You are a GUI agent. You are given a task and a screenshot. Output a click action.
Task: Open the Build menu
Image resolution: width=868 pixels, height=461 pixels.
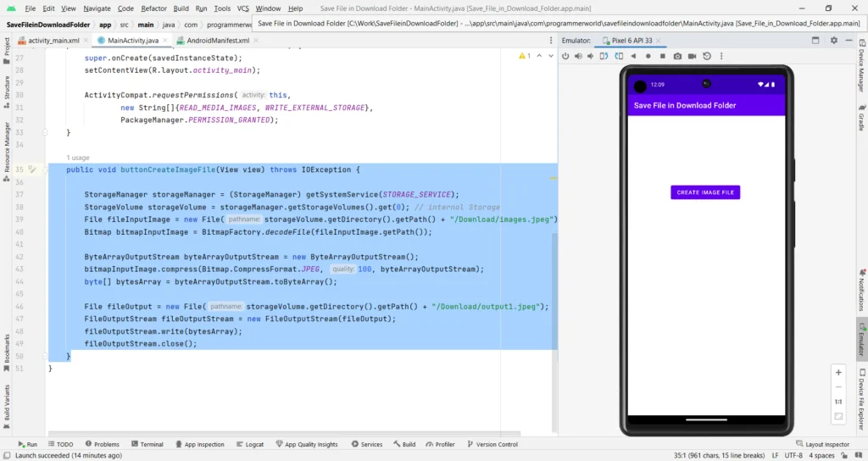(x=181, y=8)
